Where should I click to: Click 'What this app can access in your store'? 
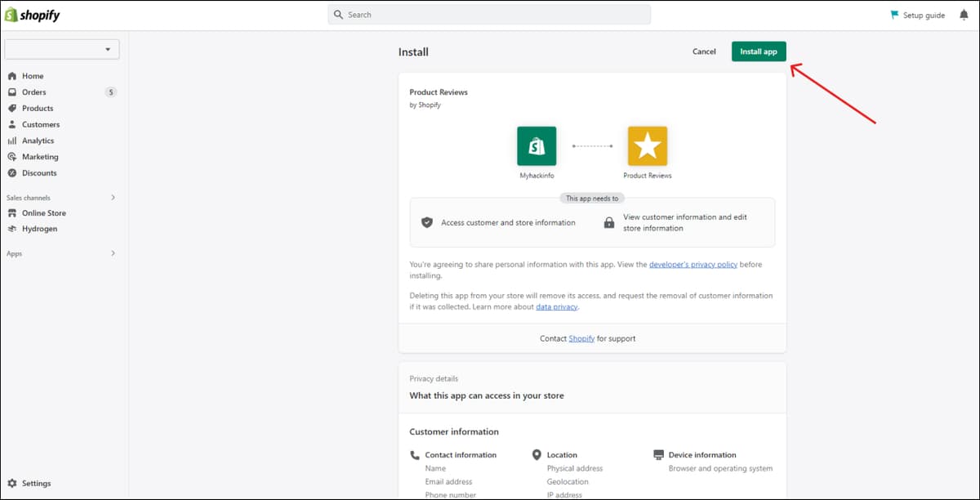[487, 395]
